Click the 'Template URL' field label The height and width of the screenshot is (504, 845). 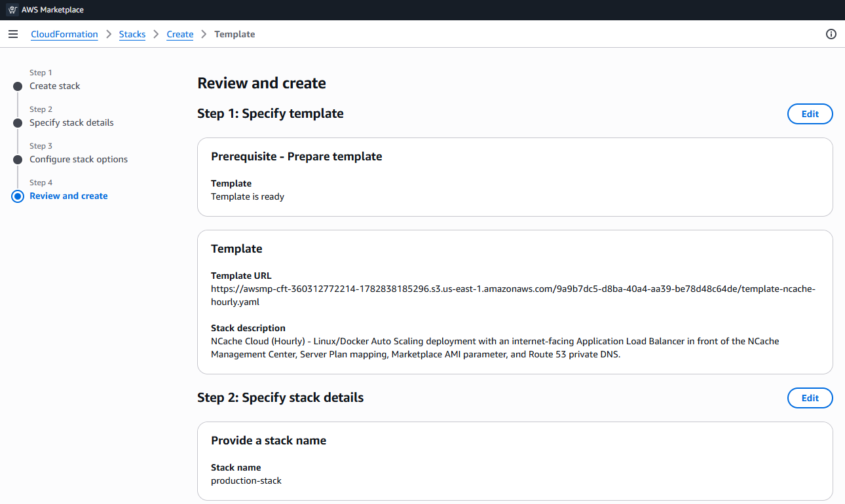241,276
